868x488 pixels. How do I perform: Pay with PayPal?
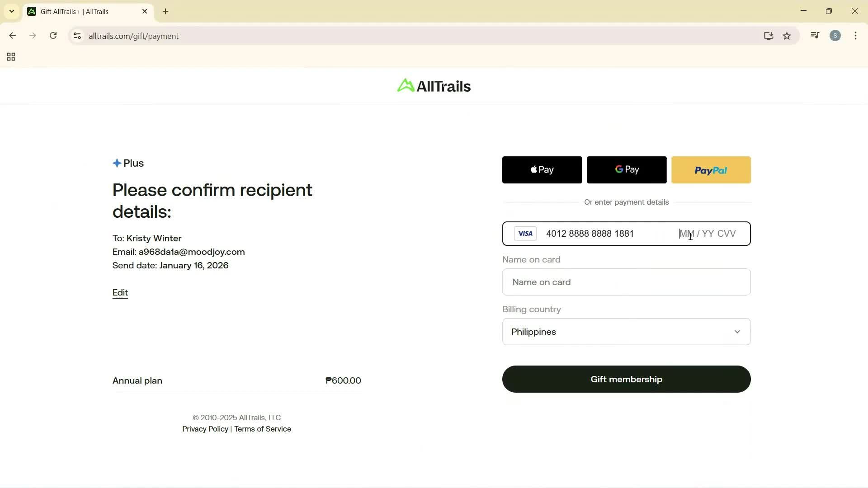coord(711,169)
